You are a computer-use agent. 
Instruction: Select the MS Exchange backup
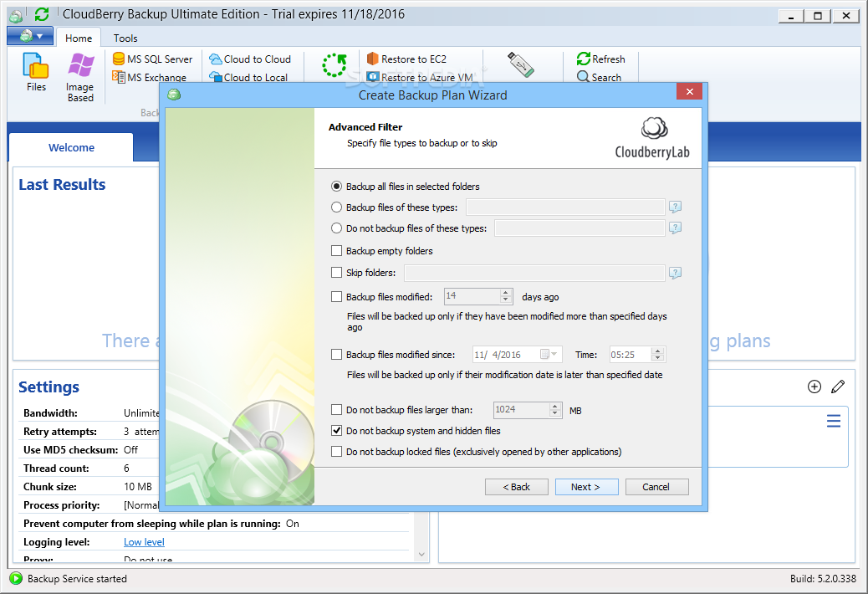tap(149, 78)
